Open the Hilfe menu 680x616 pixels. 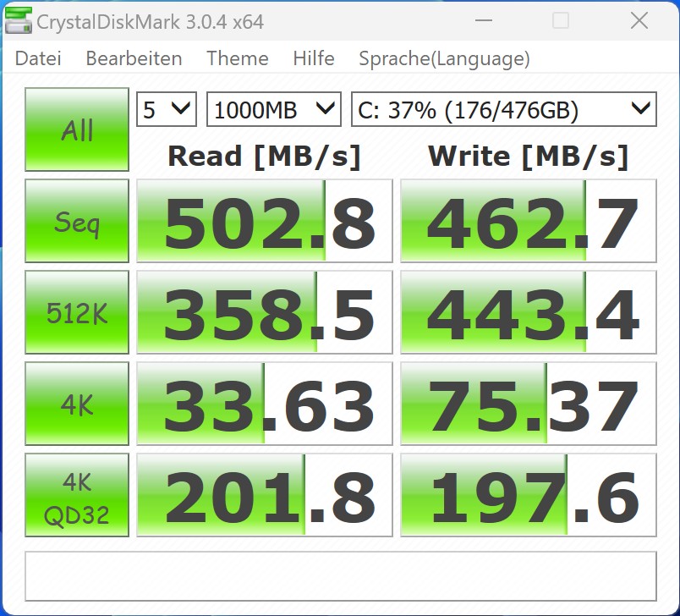314,58
